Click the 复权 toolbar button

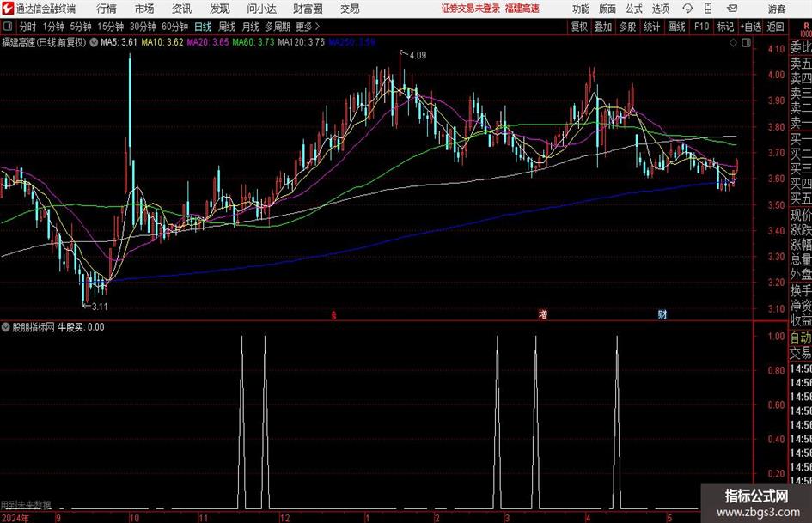(579, 27)
